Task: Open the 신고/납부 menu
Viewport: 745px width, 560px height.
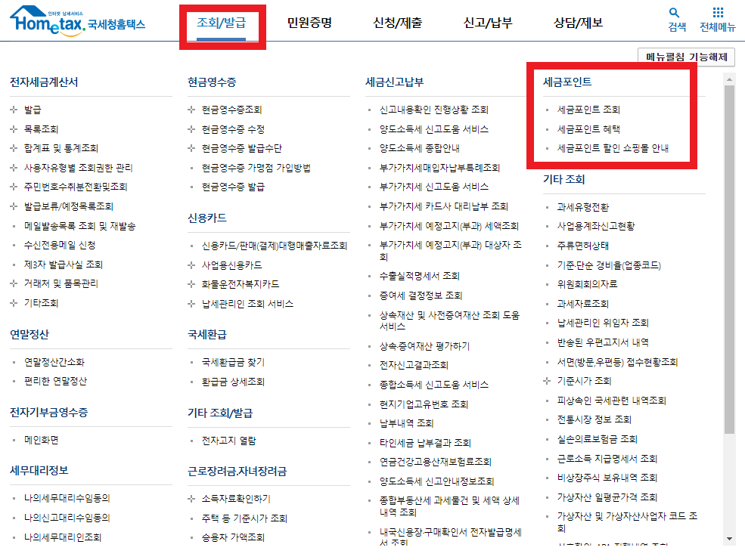Action: click(x=487, y=23)
